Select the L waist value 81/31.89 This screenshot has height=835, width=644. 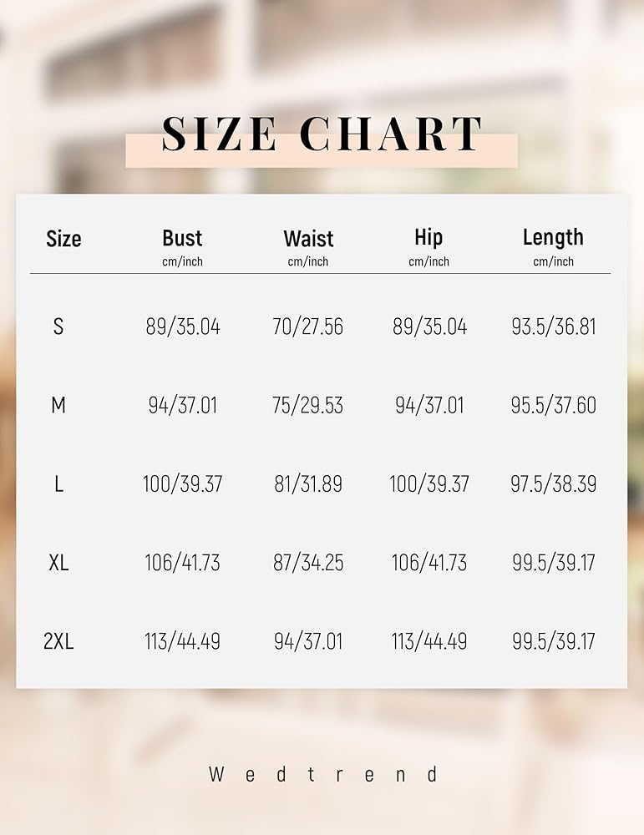click(x=307, y=484)
